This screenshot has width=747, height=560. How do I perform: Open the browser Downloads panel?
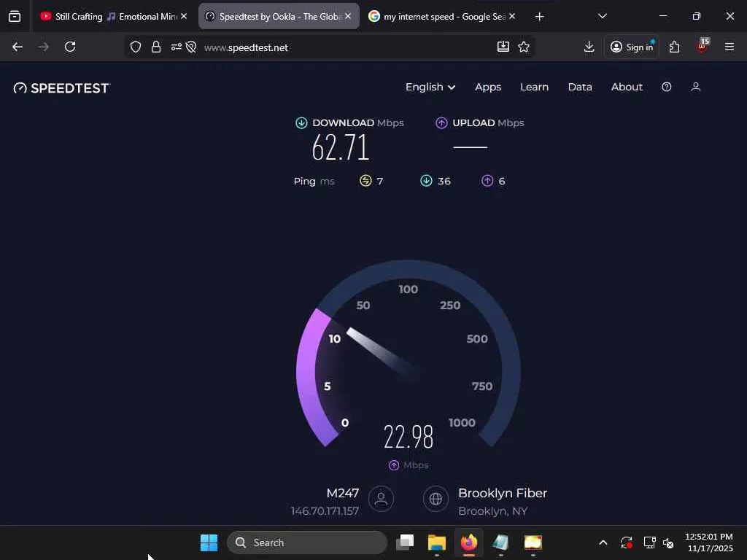pyautogui.click(x=589, y=47)
